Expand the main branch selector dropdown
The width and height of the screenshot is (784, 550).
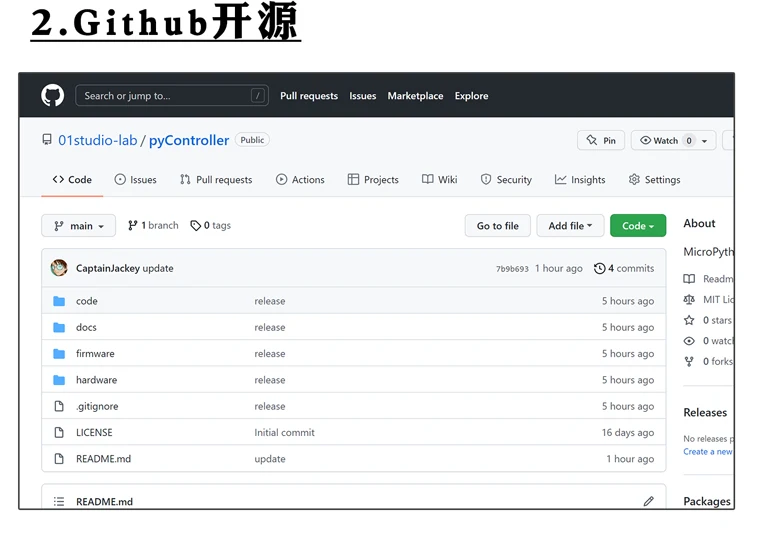pyautogui.click(x=78, y=226)
